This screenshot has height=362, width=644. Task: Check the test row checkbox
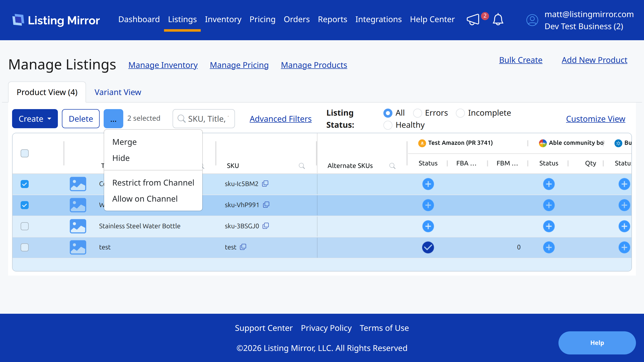[x=25, y=247]
